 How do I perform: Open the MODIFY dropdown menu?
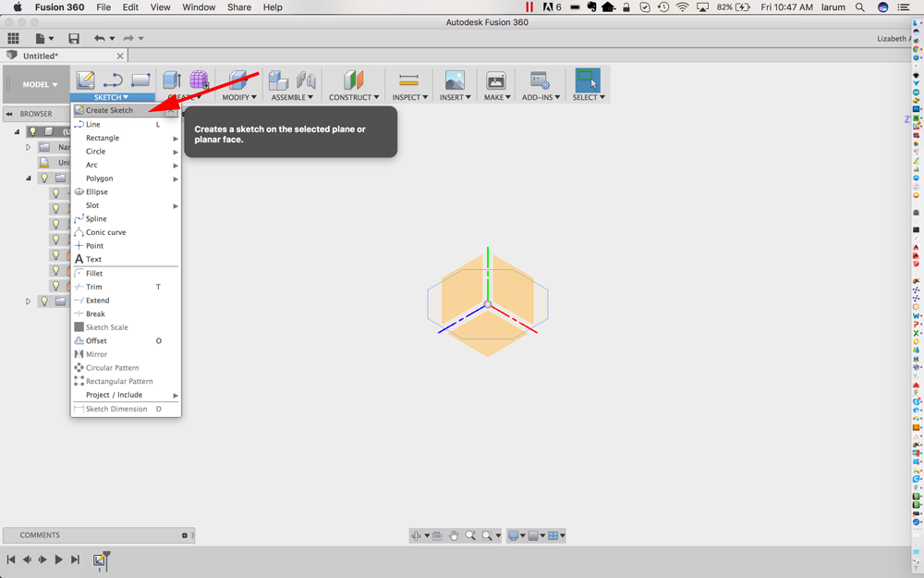click(239, 97)
